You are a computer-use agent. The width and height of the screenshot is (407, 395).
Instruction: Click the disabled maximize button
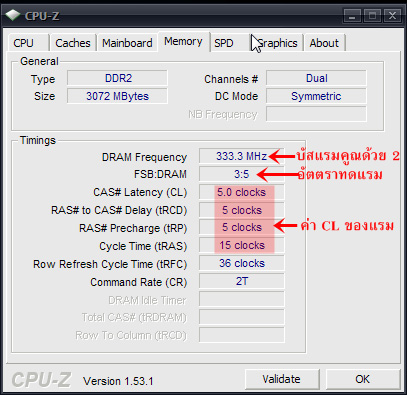click(x=372, y=15)
